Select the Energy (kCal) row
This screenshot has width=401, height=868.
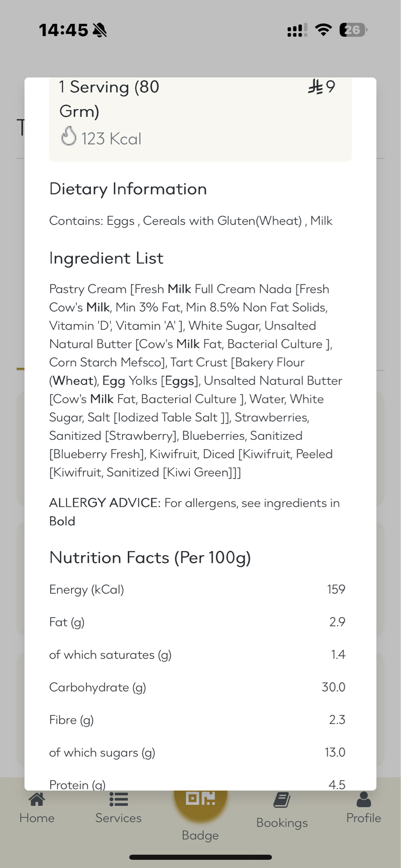click(197, 589)
